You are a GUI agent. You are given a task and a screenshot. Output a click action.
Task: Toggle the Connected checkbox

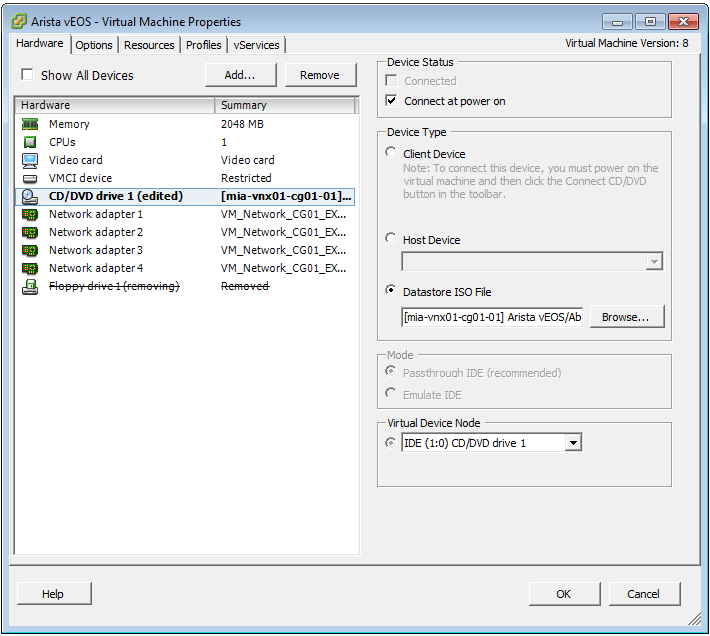coord(391,81)
